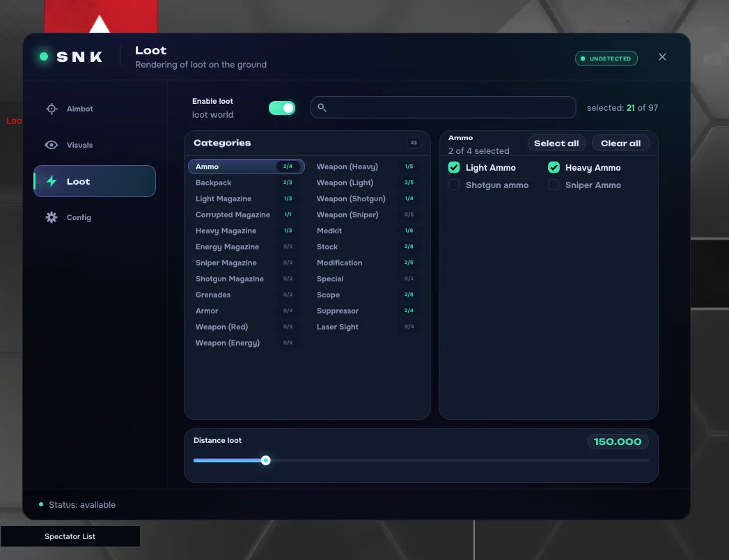
Task: Select the Shotgun Magazine category
Action: point(246,279)
